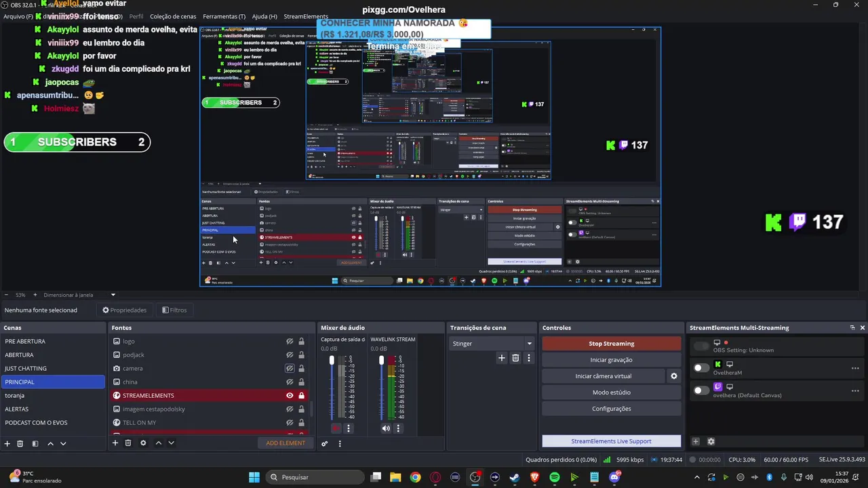
Task: Open Stinger transition dropdown
Action: tap(492, 344)
